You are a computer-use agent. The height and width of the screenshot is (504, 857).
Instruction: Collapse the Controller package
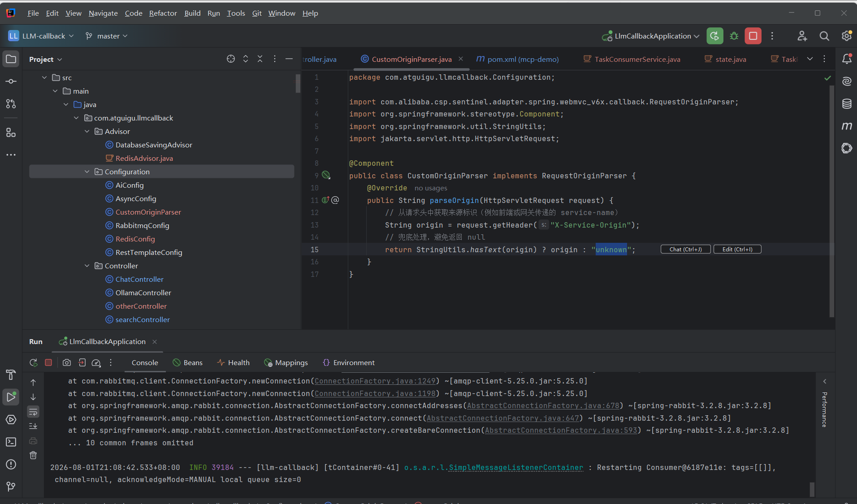coord(87,266)
